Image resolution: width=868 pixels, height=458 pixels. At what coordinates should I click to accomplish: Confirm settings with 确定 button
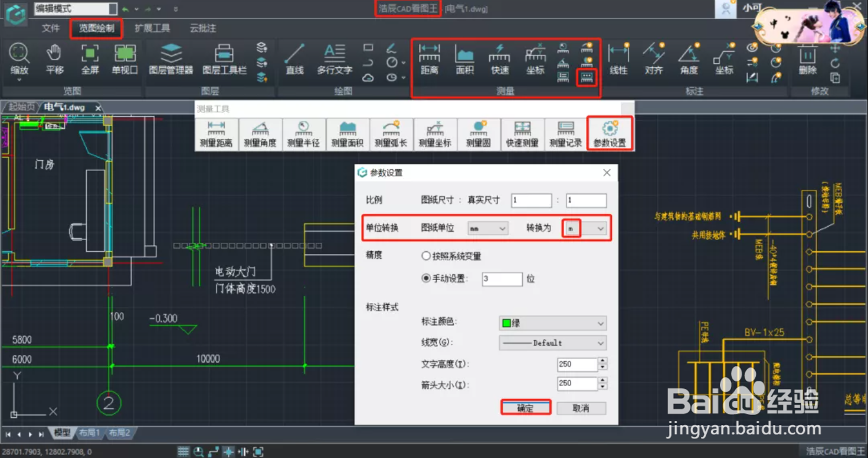(x=525, y=408)
